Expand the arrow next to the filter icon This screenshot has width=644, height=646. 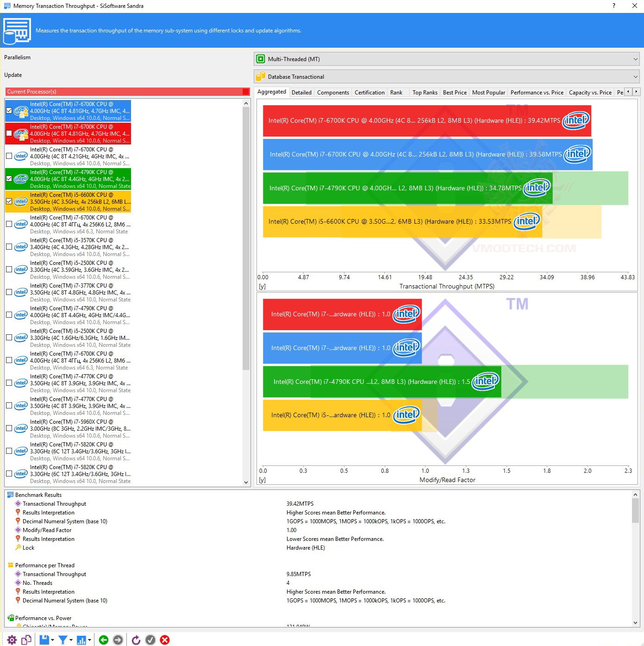tap(71, 640)
